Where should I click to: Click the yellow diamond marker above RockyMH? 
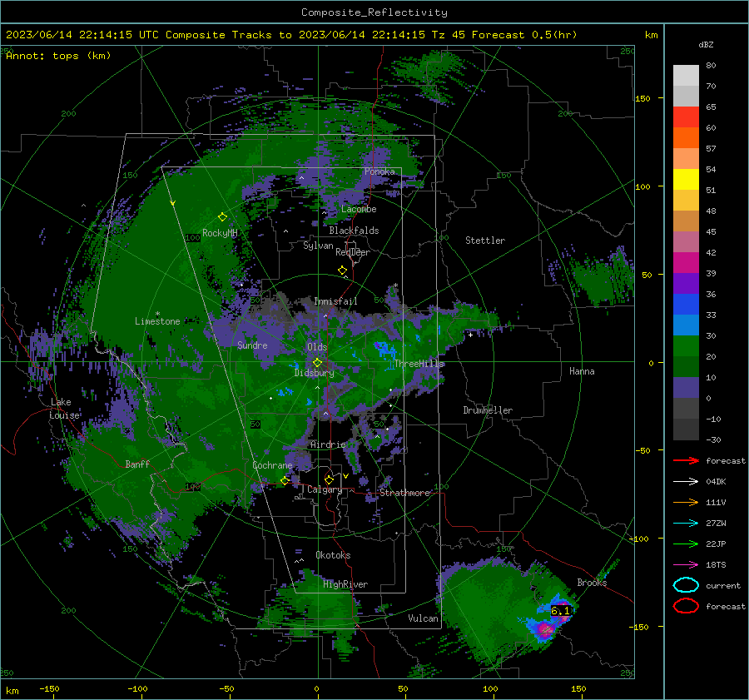point(222,217)
